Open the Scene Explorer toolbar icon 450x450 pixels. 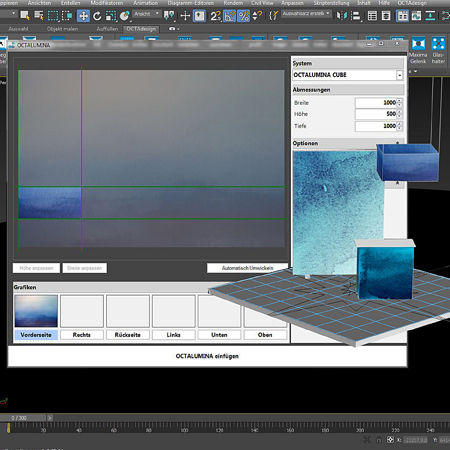point(372,16)
